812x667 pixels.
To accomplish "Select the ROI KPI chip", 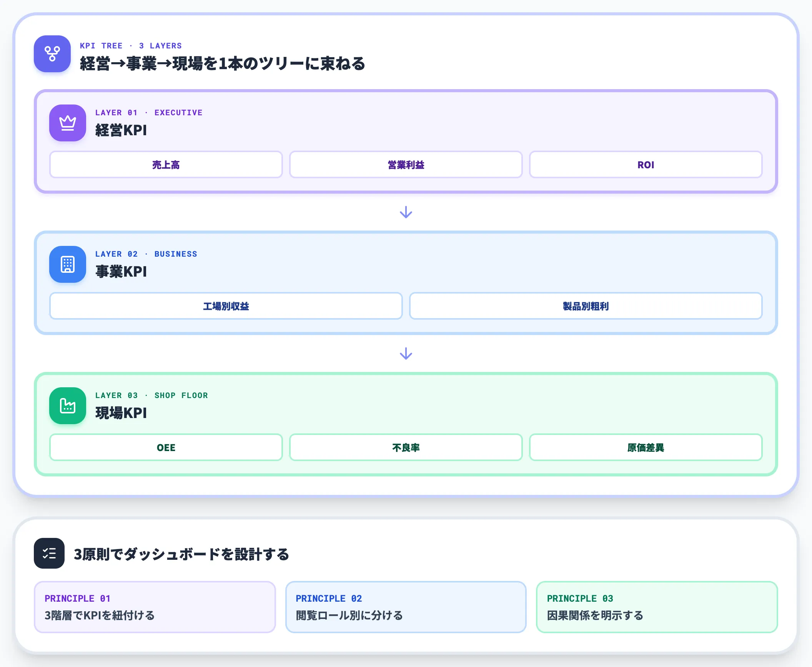I will (x=646, y=164).
